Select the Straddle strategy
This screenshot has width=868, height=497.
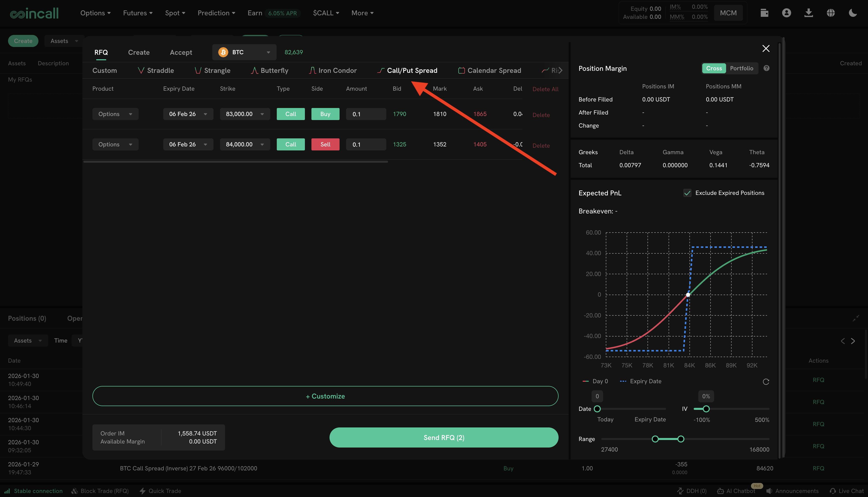[x=156, y=70]
